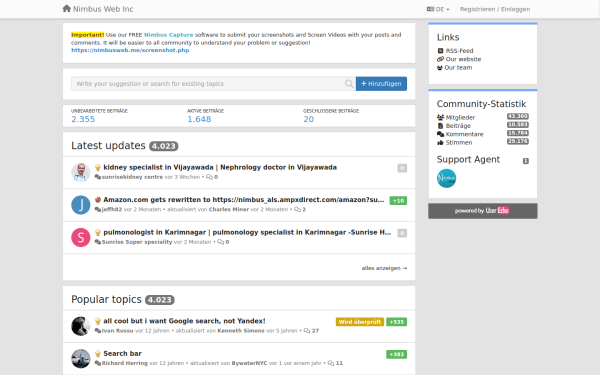Click comments icon showing 27 replies
600x375 pixels.
[307, 331]
